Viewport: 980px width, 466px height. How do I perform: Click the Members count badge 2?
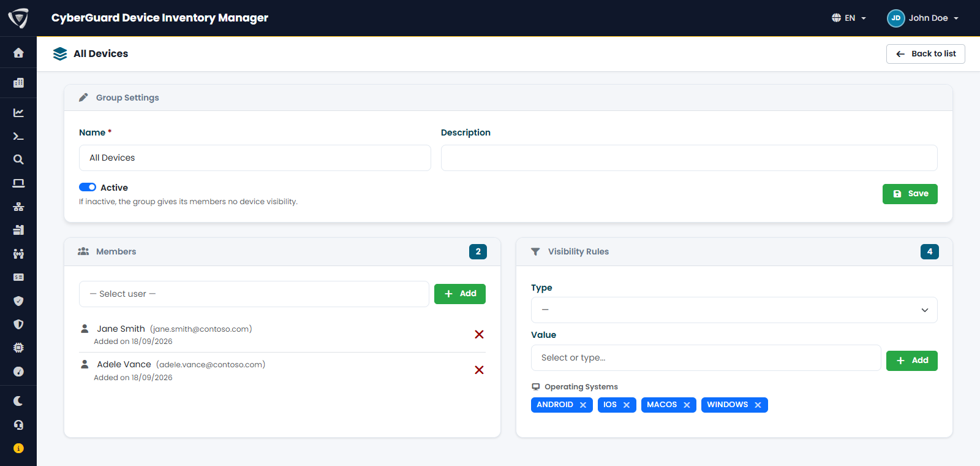tap(478, 251)
